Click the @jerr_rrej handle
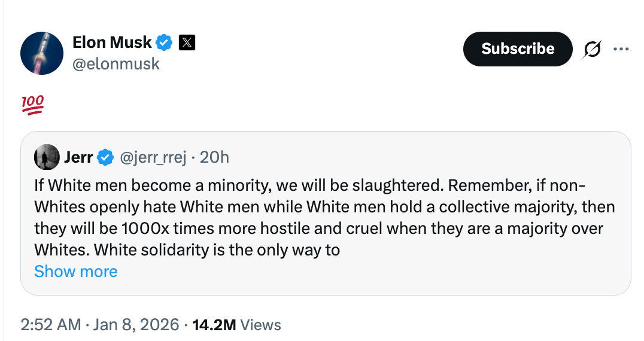Viewport: 644px width, 341px height. 153,157
